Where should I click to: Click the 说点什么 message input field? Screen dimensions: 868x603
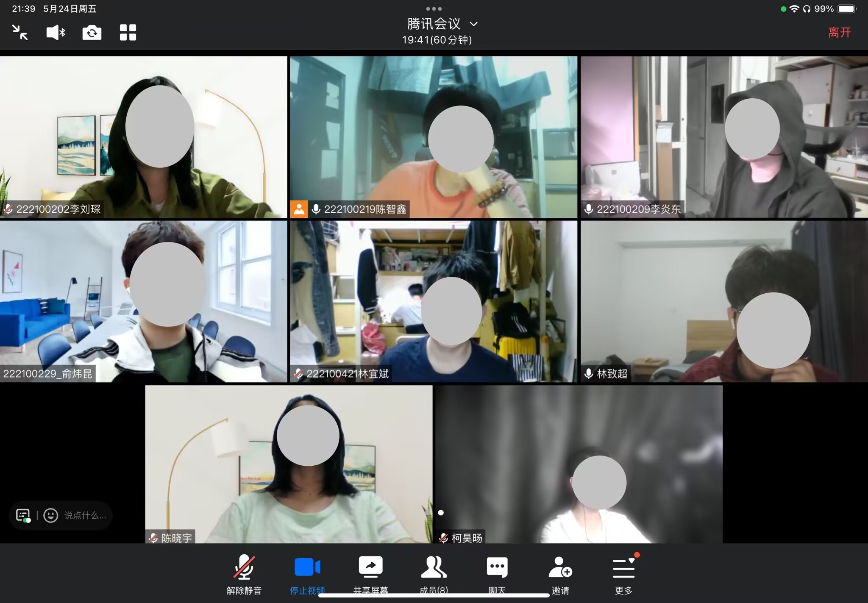85,515
